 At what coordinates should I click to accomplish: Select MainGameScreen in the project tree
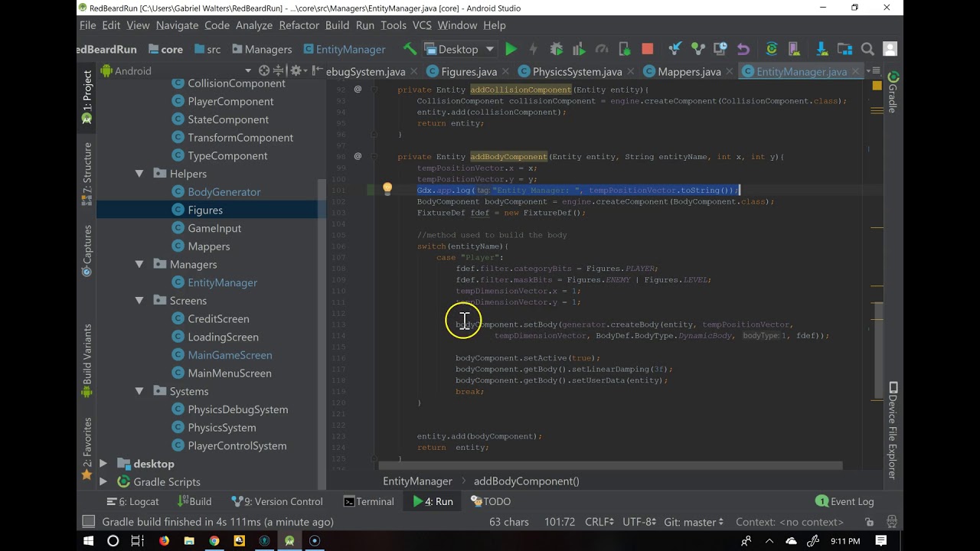(x=230, y=355)
